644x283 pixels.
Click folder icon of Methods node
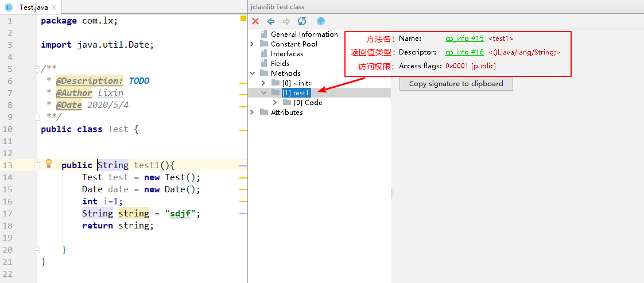[x=264, y=73]
